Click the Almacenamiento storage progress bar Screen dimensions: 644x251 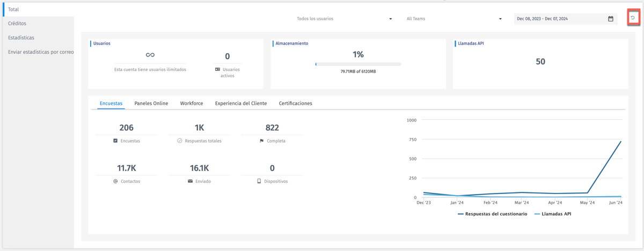pyautogui.click(x=358, y=64)
